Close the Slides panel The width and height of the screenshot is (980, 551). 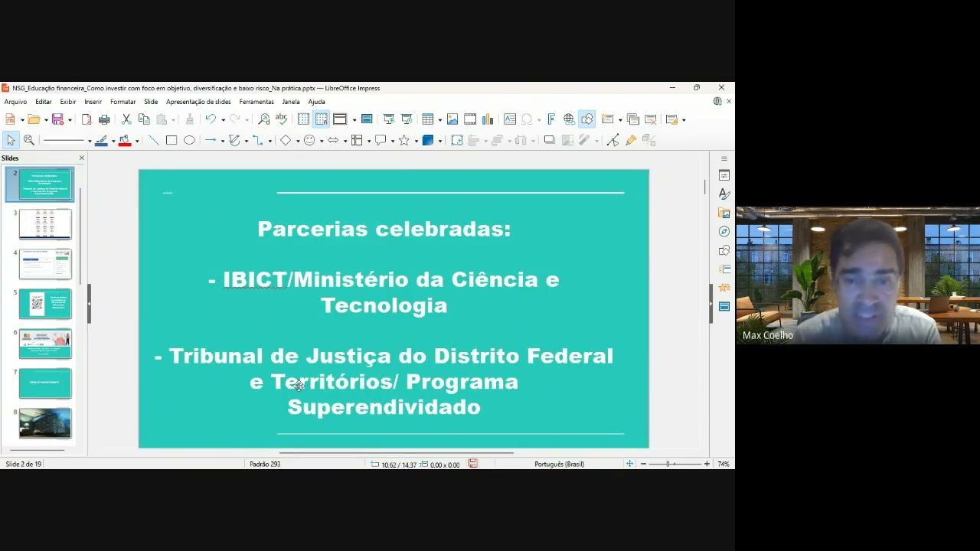(x=82, y=158)
